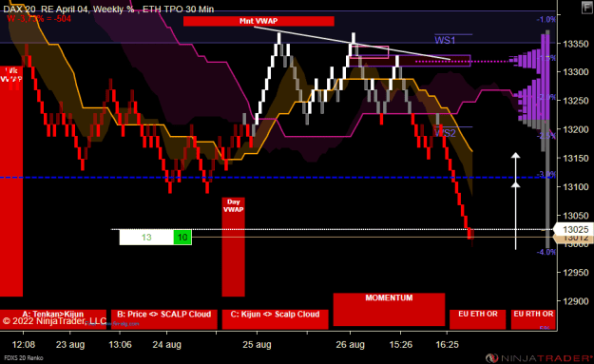The height and width of the screenshot is (364, 594).
Task: Click the 13300 price axis label
Action: tap(575, 72)
